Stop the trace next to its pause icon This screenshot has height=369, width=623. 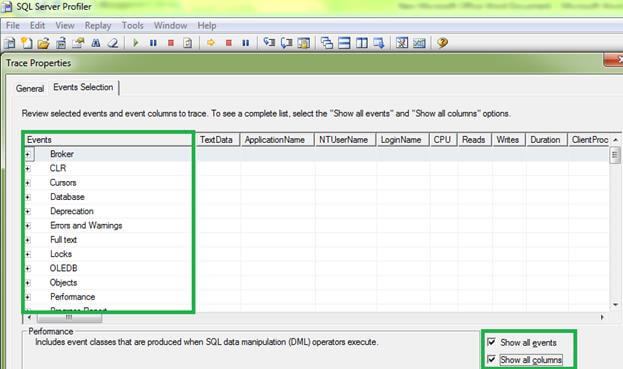(x=171, y=43)
